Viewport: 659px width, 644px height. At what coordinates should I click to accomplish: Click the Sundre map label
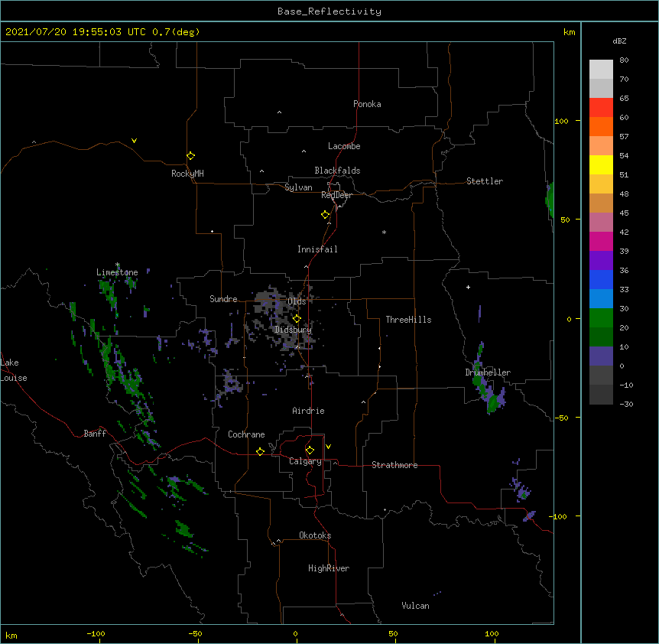coord(223,299)
